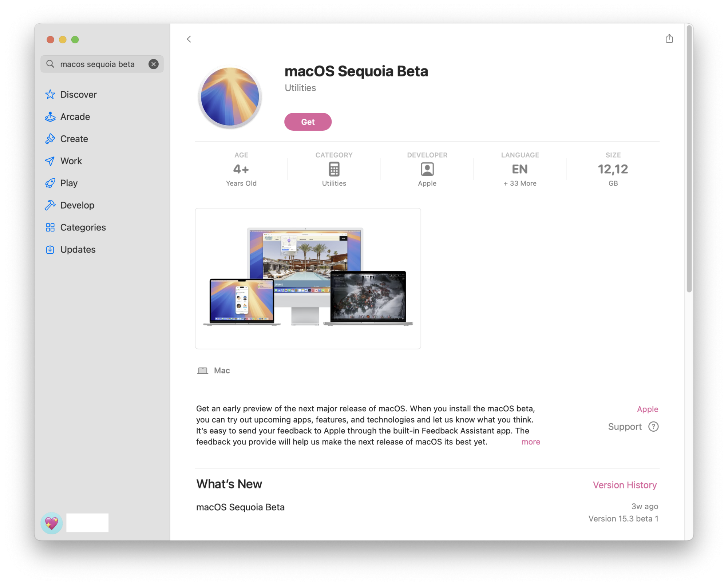Click the 4+ age rating
The width and height of the screenshot is (728, 586).
coord(241,169)
